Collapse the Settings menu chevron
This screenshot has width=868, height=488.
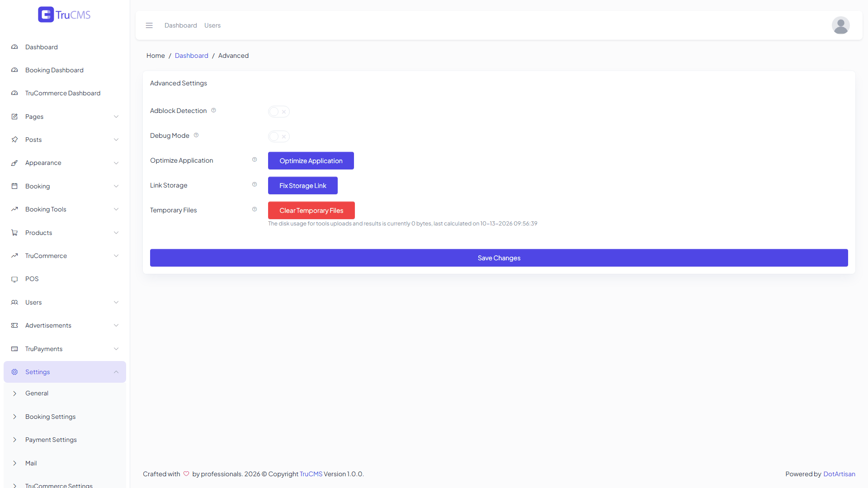[116, 372]
